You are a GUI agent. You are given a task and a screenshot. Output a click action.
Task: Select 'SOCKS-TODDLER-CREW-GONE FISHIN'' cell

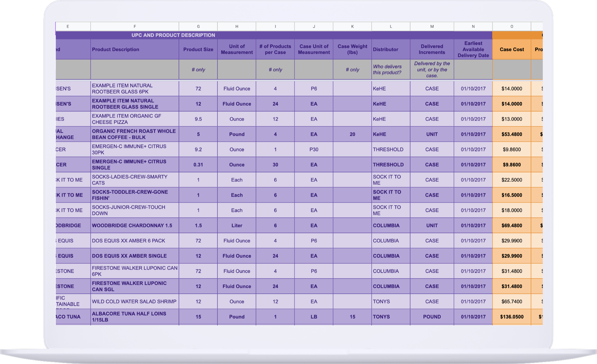[x=135, y=195]
